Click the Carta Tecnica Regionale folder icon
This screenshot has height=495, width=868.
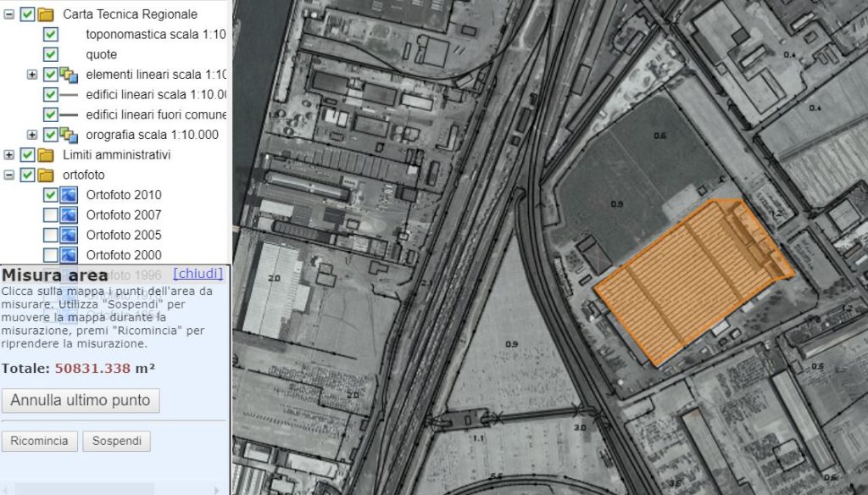point(46,14)
